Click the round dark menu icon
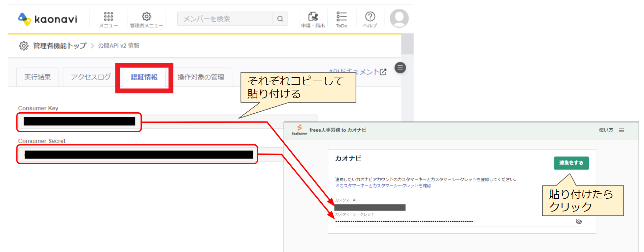This screenshot has width=644, height=252. point(400,68)
